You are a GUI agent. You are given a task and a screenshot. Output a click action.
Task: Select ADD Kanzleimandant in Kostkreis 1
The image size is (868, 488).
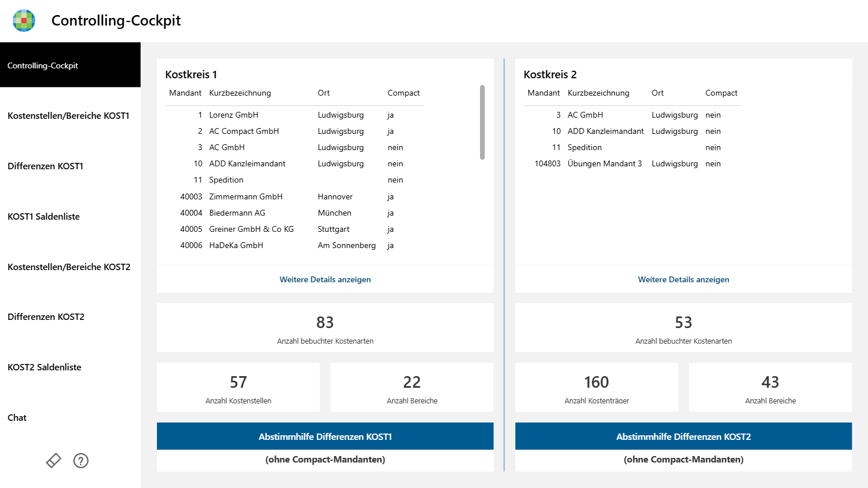tap(295, 163)
